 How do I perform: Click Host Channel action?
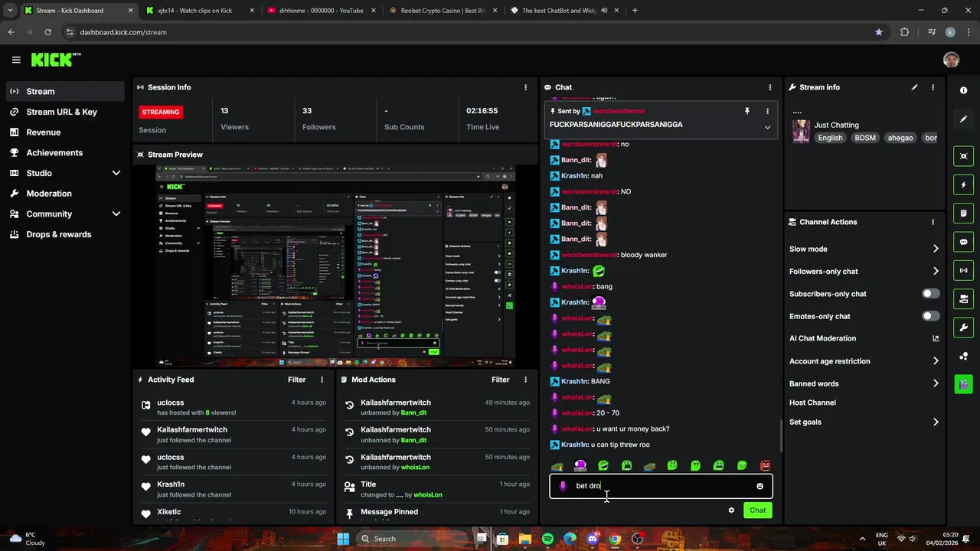[812, 403]
